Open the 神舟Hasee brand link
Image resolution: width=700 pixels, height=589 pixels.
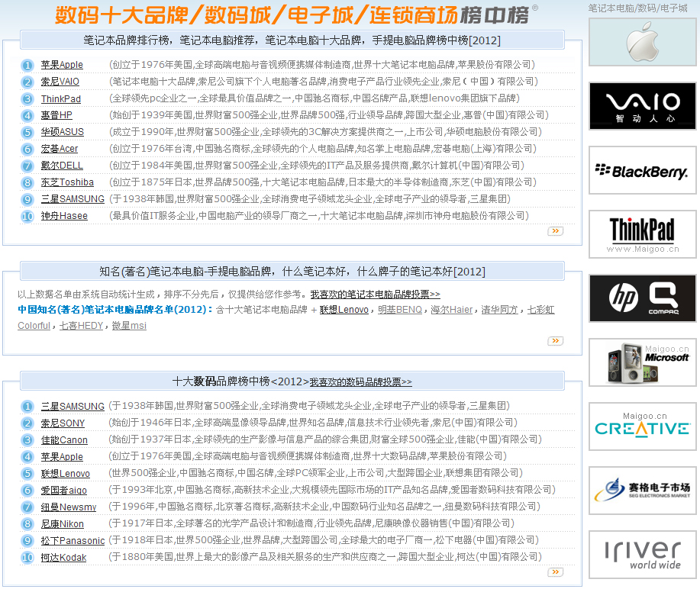[x=64, y=216]
